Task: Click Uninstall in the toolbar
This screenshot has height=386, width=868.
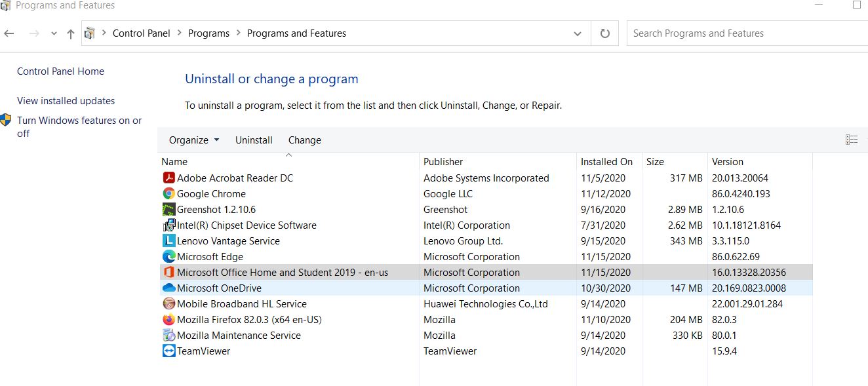Action: tap(254, 140)
